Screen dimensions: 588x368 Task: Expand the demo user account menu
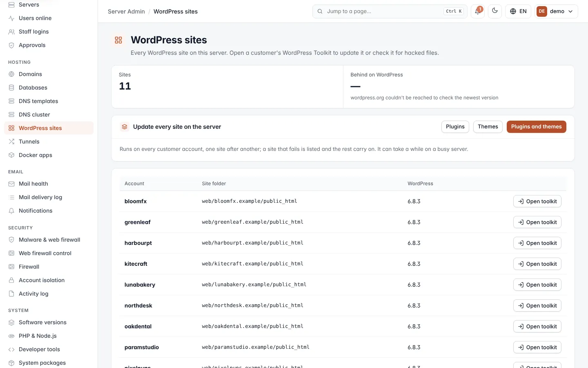click(556, 11)
